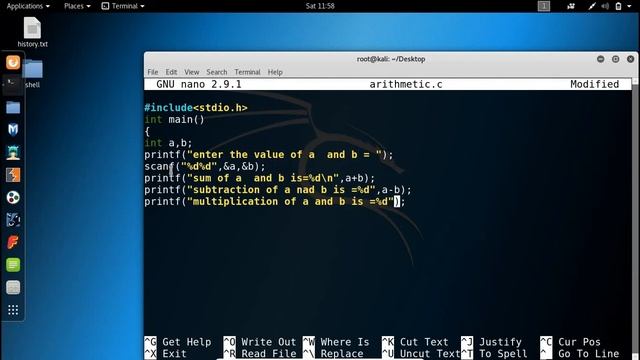Open the View menu in terminal
Image resolution: width=640 pixels, height=360 pixels.
click(x=191, y=72)
